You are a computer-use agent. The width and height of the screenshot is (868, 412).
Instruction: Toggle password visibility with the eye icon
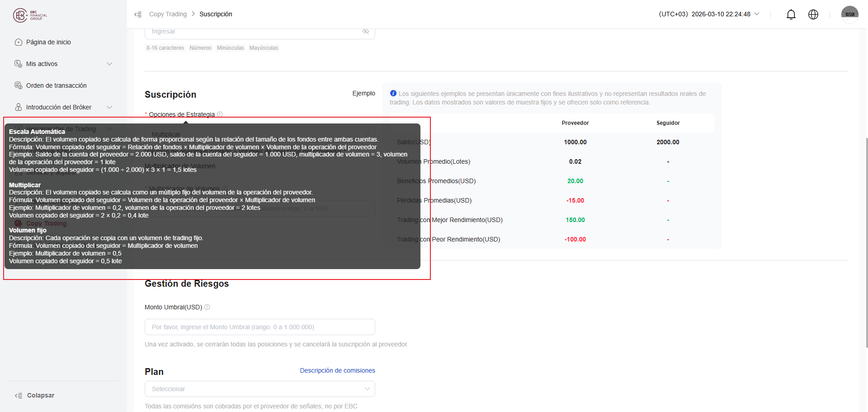(366, 31)
